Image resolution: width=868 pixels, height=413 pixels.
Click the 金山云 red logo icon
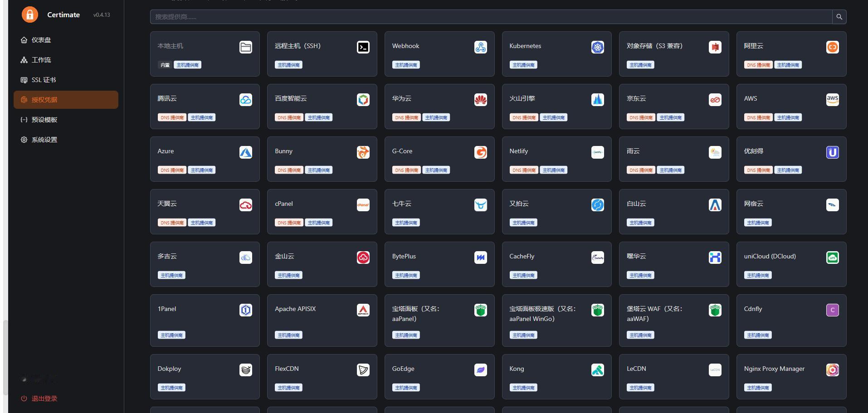tap(363, 258)
